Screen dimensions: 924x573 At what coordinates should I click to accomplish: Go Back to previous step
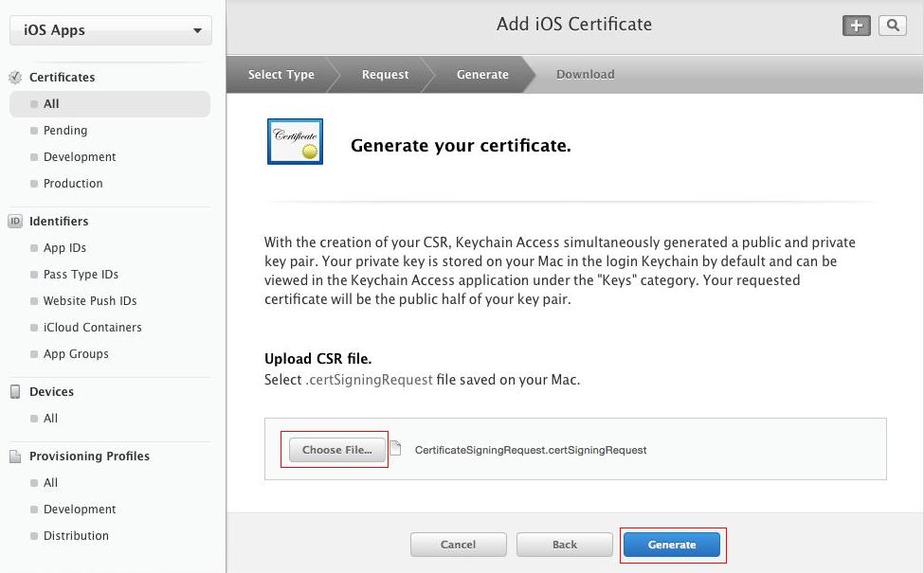tap(565, 545)
